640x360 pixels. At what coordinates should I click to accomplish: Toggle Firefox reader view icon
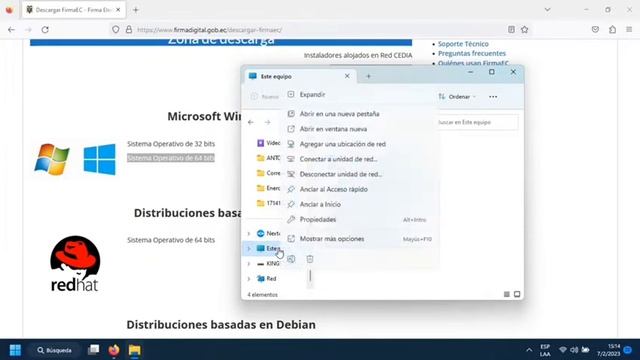511,29
